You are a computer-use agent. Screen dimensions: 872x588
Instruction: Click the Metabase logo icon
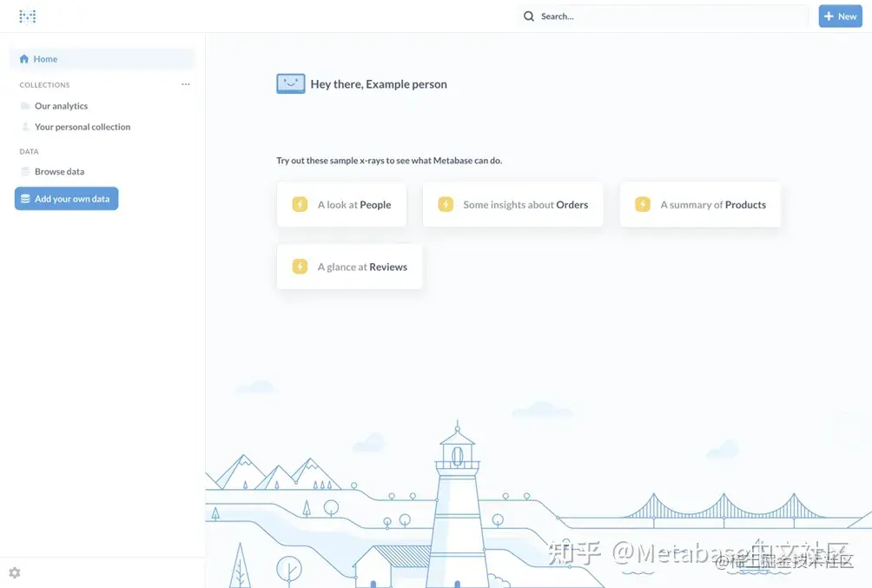pyautogui.click(x=27, y=17)
